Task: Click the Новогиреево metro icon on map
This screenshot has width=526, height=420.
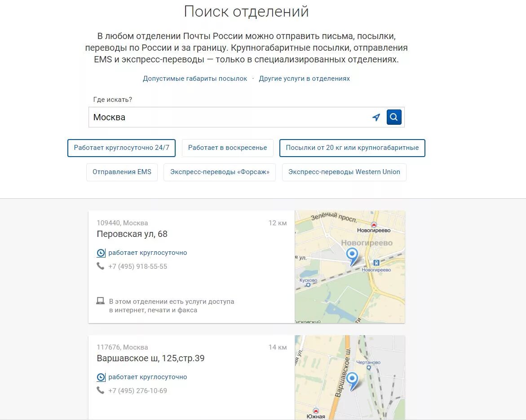Action: pyautogui.click(x=374, y=224)
